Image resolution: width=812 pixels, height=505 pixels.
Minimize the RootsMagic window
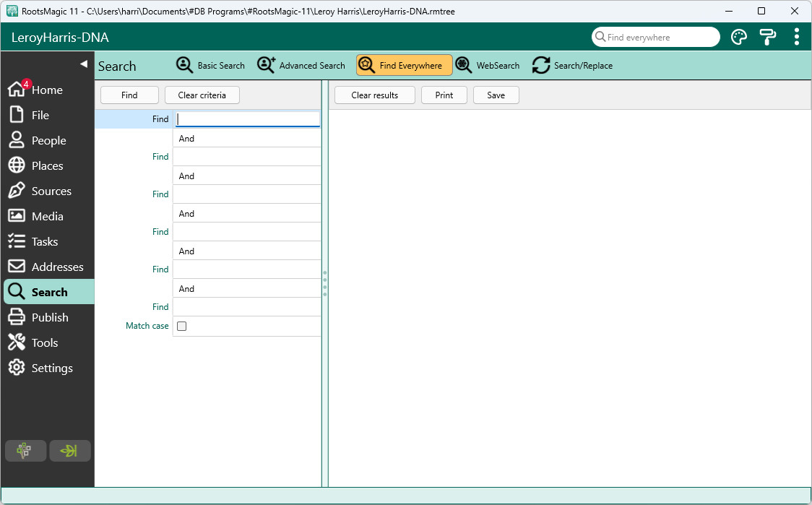729,11
